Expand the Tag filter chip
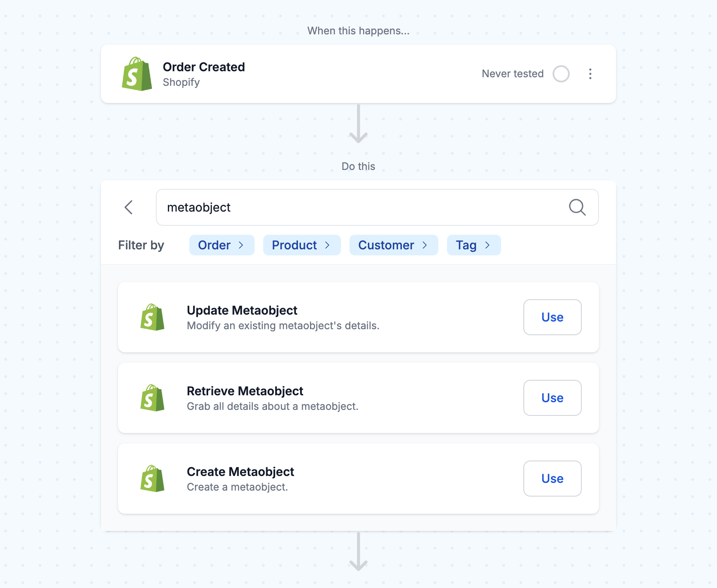 pos(474,245)
